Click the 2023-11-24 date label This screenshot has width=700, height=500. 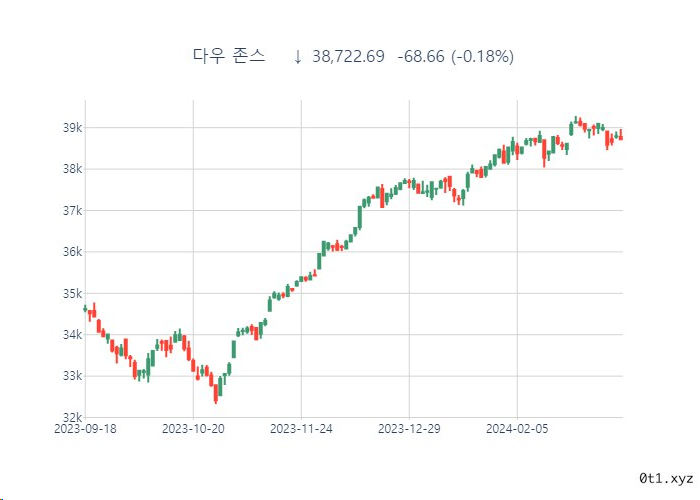click(301, 429)
